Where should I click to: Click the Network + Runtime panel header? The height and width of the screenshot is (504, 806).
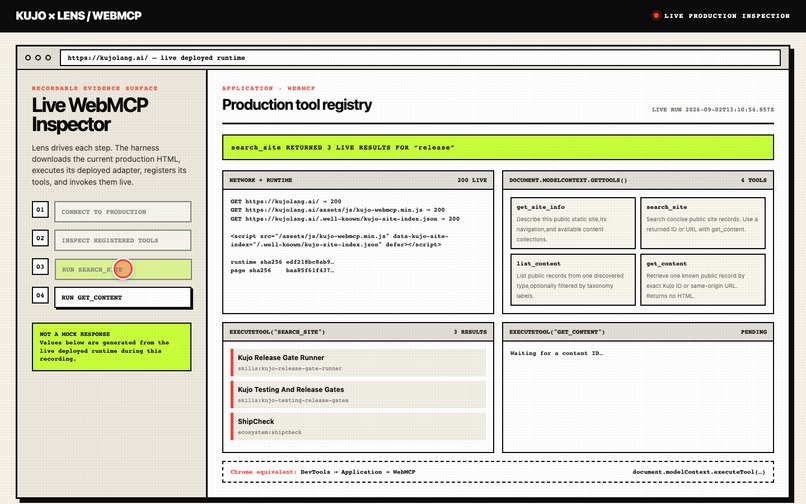pyautogui.click(x=358, y=180)
